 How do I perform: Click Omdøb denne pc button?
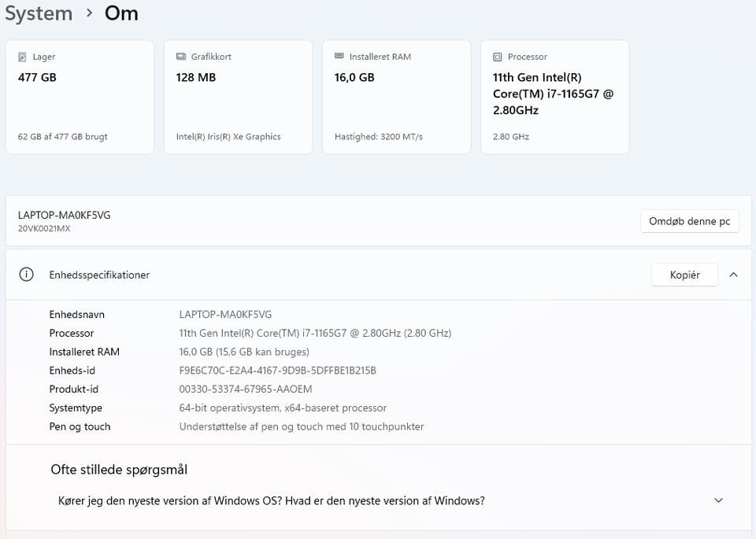point(690,221)
